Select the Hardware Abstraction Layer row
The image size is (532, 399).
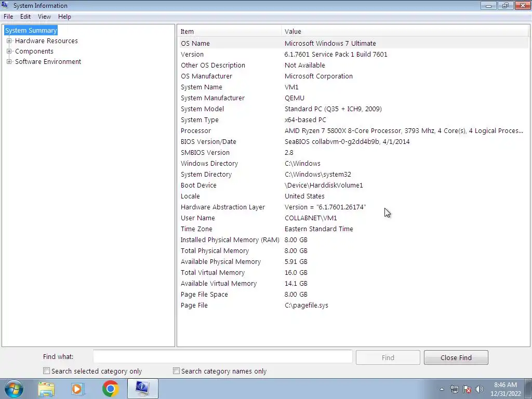[353, 207]
